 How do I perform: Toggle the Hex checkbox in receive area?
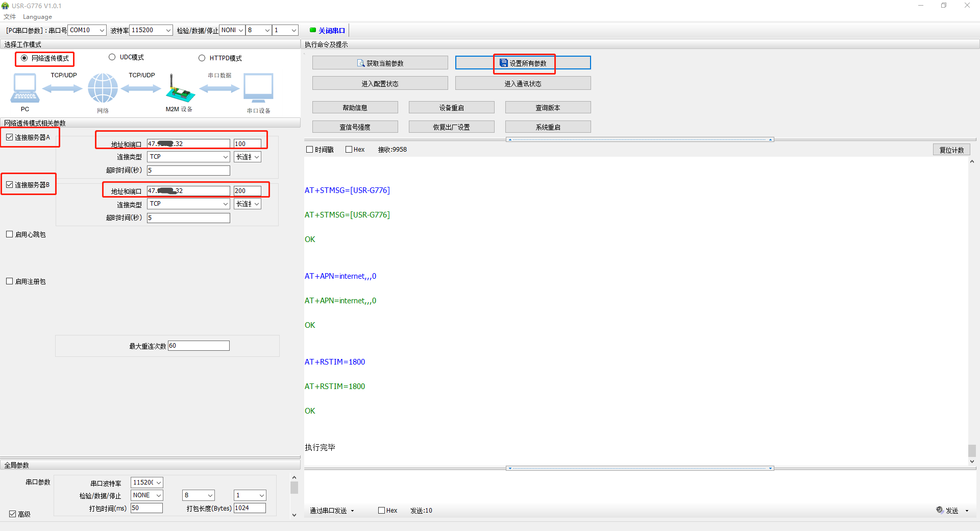coord(349,150)
